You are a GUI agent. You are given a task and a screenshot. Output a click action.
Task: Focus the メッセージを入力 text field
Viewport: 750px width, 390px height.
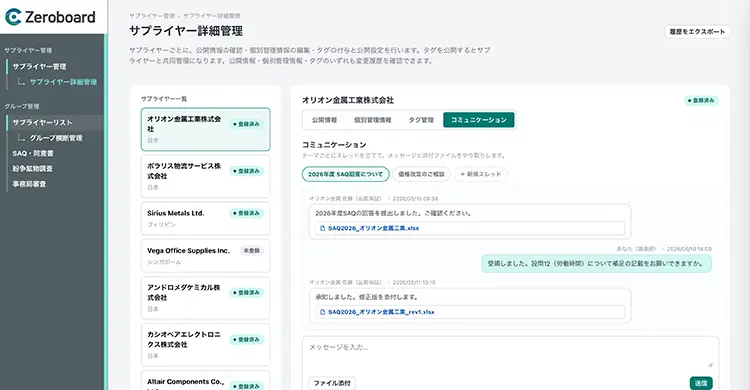coord(510,353)
